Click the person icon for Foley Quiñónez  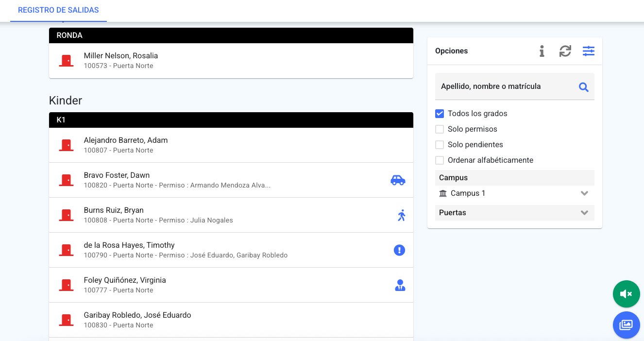(x=400, y=285)
